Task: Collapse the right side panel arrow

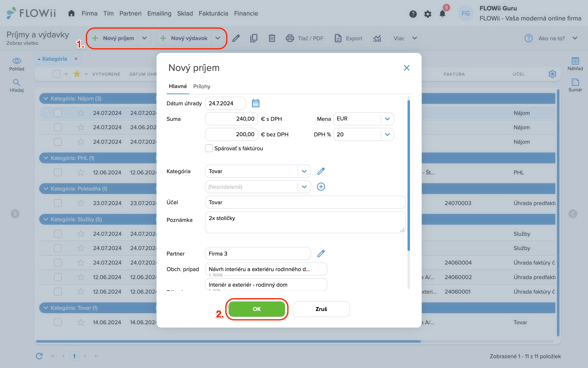Action: pyautogui.click(x=573, y=214)
